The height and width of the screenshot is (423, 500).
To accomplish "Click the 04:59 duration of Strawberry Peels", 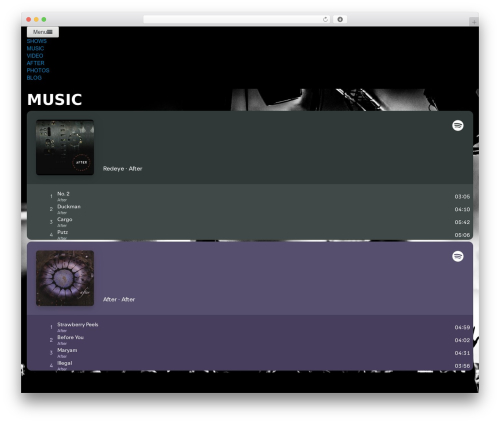I will [x=462, y=327].
